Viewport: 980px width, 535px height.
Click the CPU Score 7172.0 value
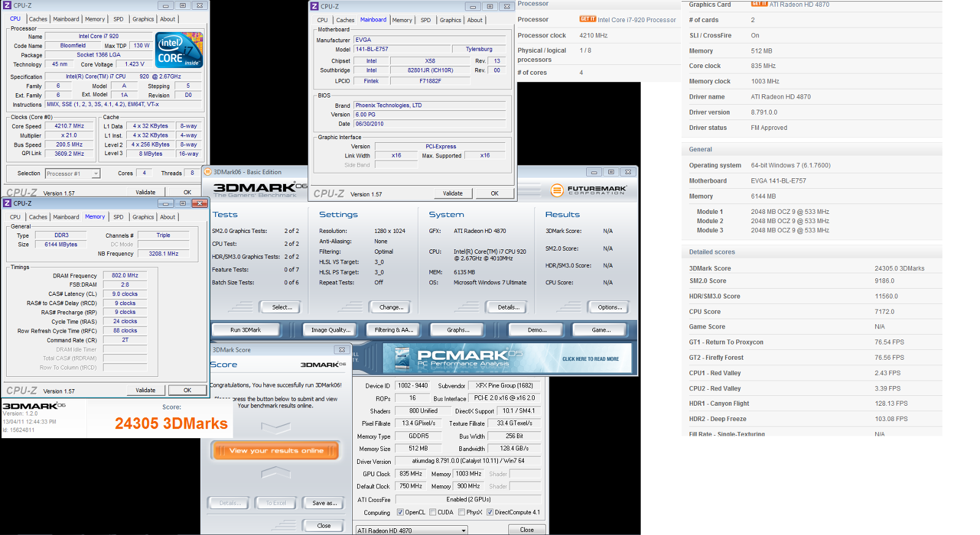click(x=884, y=311)
